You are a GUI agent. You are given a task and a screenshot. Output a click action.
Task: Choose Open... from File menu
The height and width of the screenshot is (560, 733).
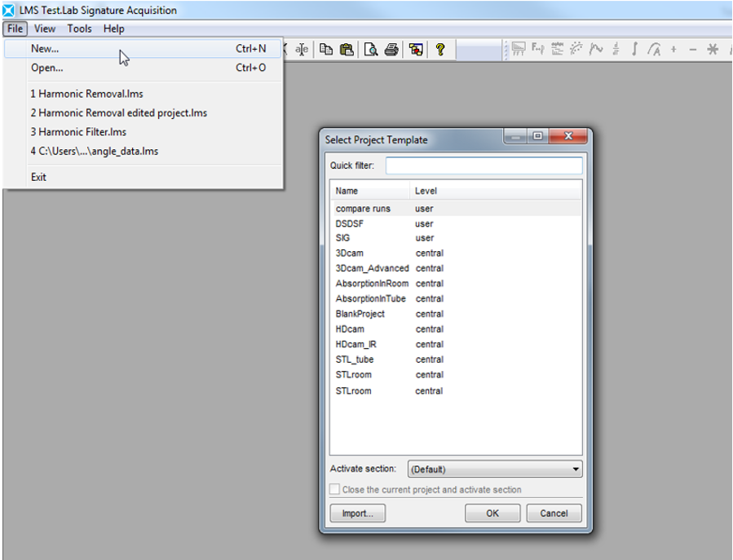click(143, 68)
